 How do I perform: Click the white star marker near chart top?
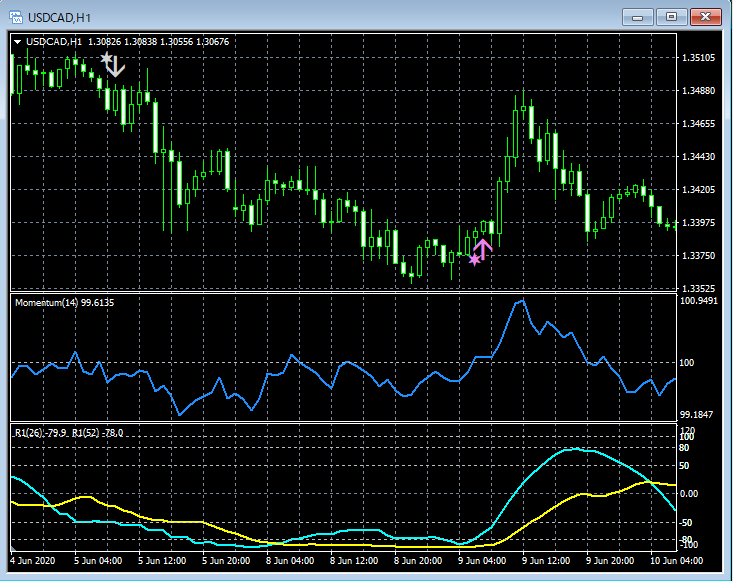click(106, 59)
